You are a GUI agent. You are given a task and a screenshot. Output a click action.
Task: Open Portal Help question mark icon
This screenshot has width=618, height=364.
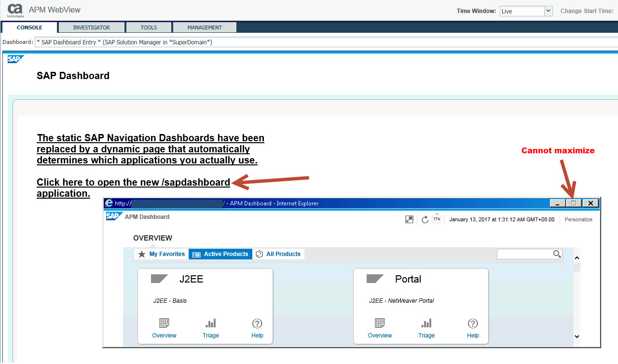(473, 323)
